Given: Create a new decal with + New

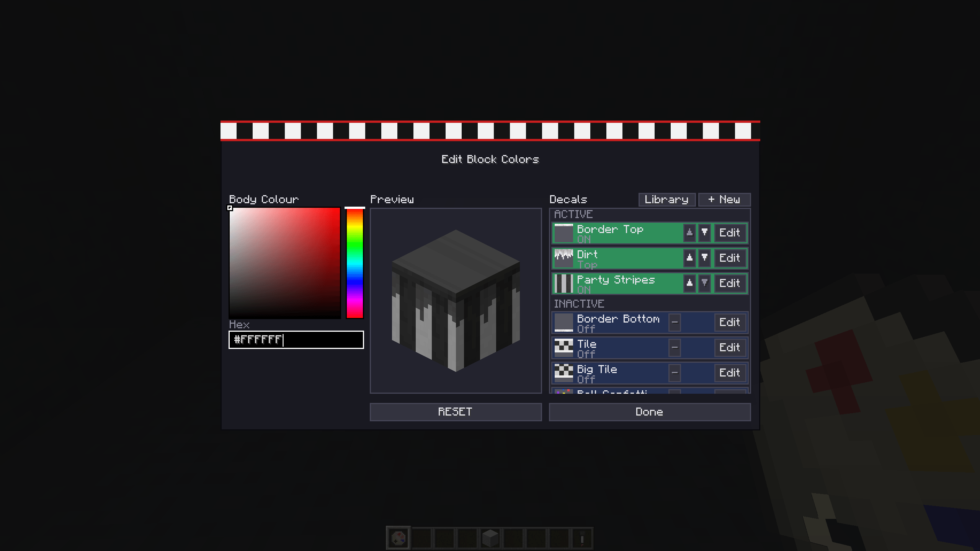Looking at the screenshot, I should tap(724, 199).
